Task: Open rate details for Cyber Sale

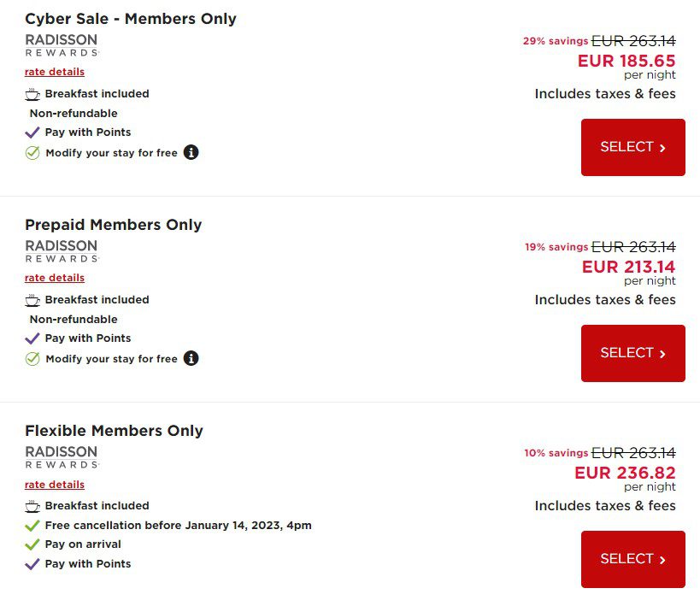Action: [55, 72]
